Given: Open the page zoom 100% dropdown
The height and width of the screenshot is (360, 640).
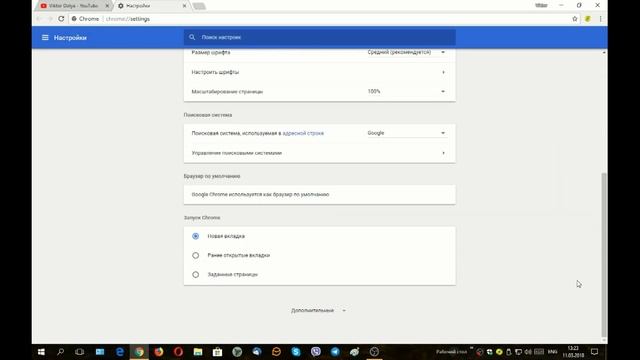Looking at the screenshot, I should coord(407,91).
